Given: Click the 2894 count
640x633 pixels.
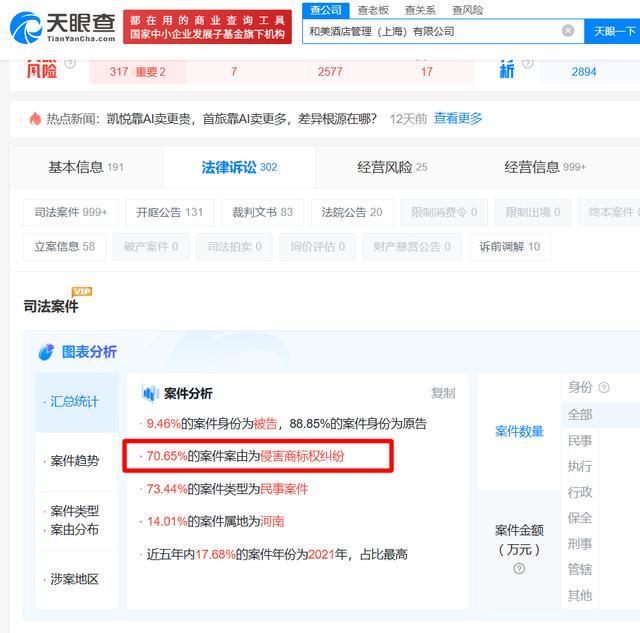Looking at the screenshot, I should pyautogui.click(x=584, y=72).
